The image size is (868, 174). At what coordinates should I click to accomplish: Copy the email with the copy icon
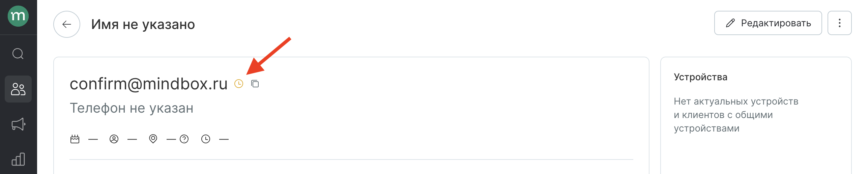[255, 84]
